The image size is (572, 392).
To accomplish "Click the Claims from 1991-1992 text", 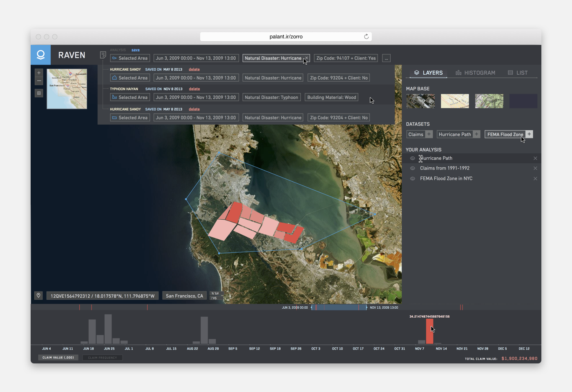I will (445, 168).
